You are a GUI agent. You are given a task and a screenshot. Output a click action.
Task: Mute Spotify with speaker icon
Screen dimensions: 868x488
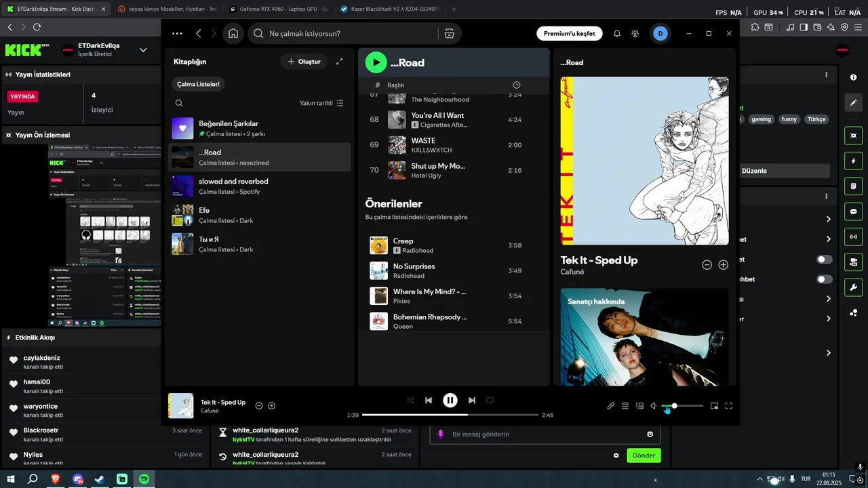click(x=654, y=406)
